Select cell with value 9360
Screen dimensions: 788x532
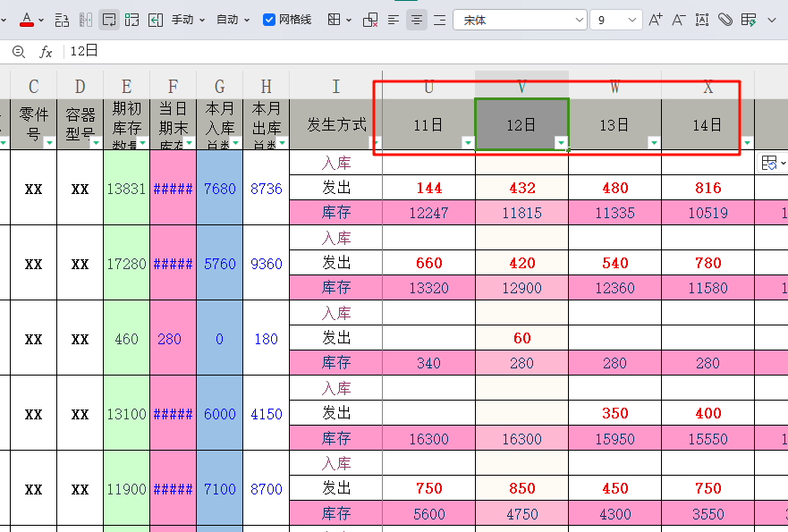tap(267, 263)
